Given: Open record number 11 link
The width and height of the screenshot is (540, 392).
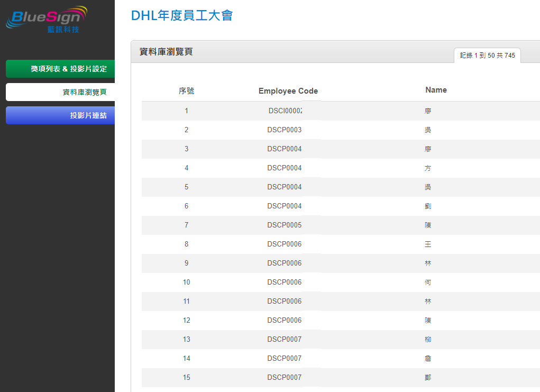Looking at the screenshot, I should click(186, 301).
